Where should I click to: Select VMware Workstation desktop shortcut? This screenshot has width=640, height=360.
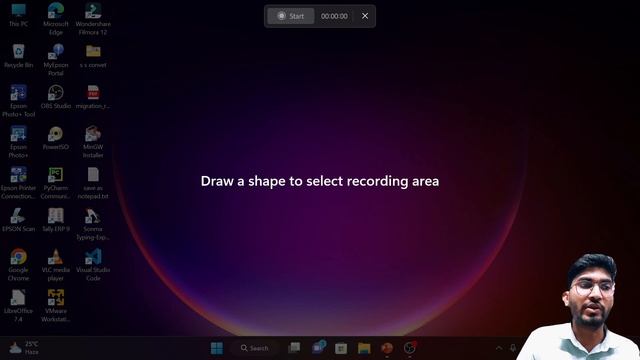tap(56, 306)
